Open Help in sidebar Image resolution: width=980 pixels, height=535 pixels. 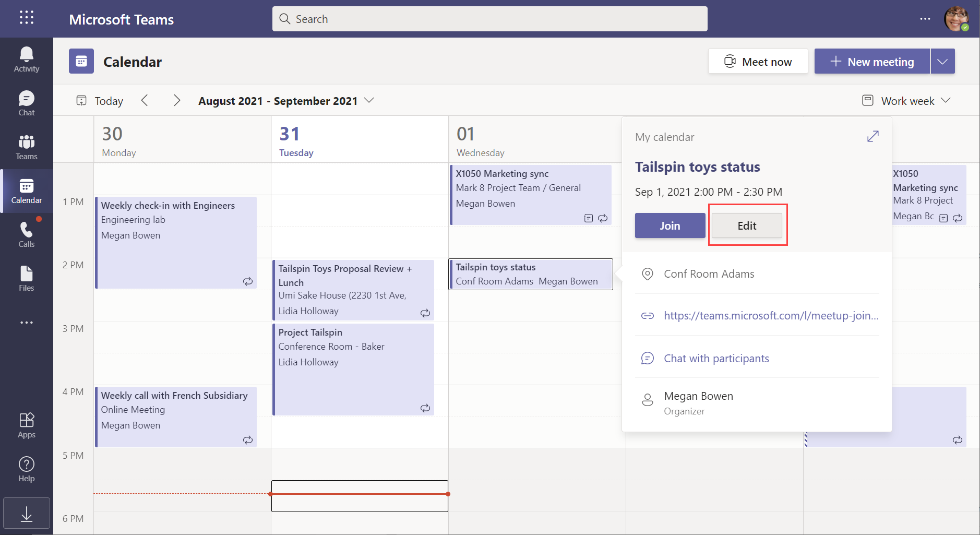[27, 469]
